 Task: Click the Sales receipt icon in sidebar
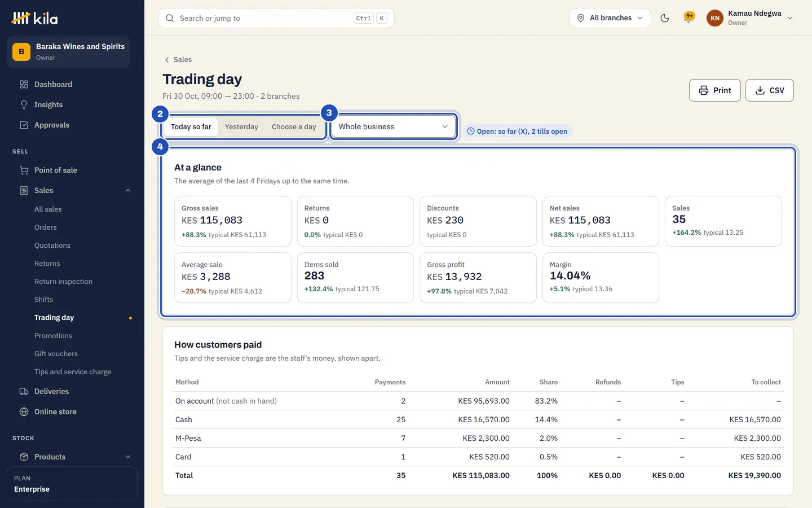(x=24, y=191)
